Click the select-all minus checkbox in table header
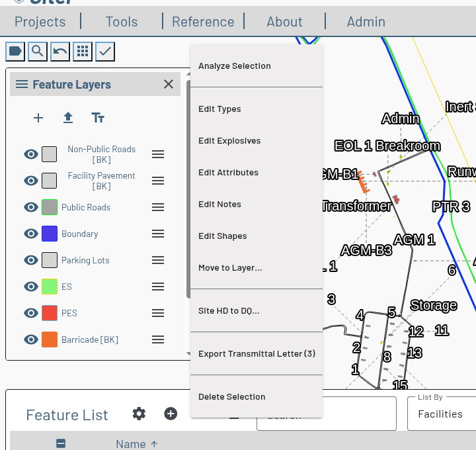This screenshot has width=476, height=450. (61, 443)
